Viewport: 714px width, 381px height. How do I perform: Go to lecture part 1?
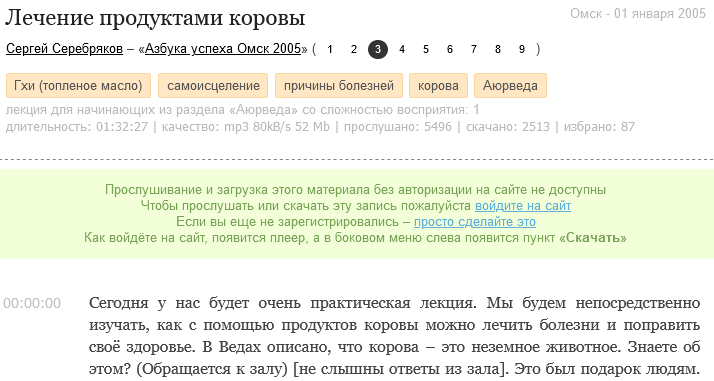[330, 49]
